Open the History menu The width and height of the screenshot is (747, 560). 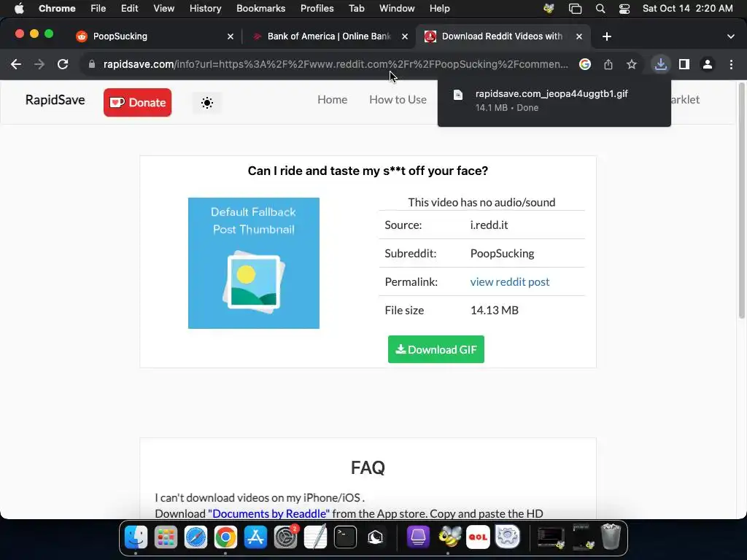(x=205, y=9)
